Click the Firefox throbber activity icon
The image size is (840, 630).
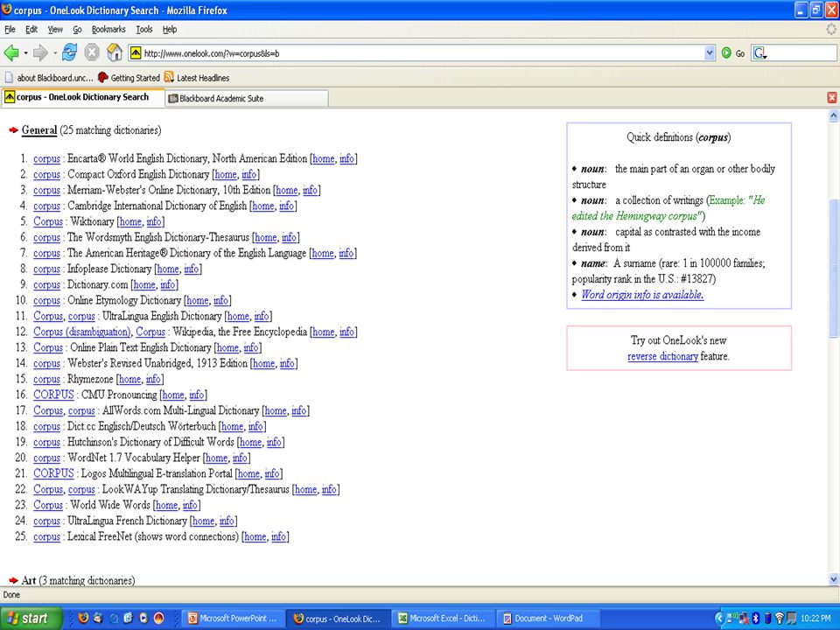831,30
